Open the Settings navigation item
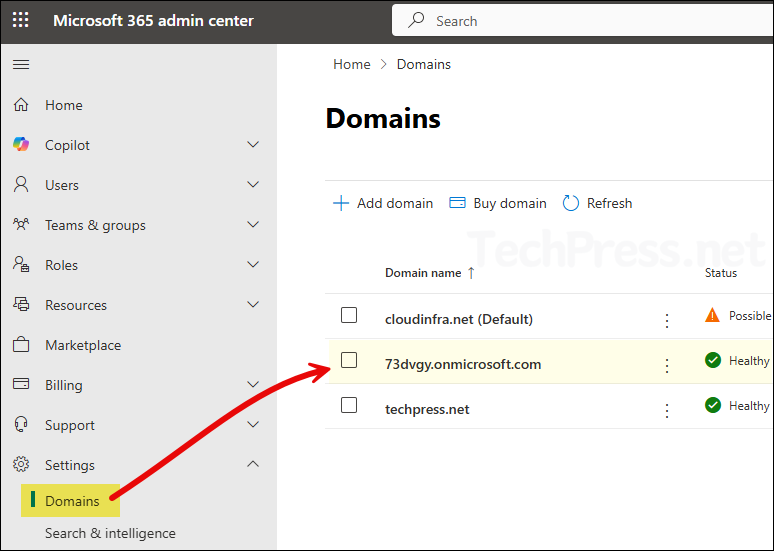 pyautogui.click(x=70, y=465)
